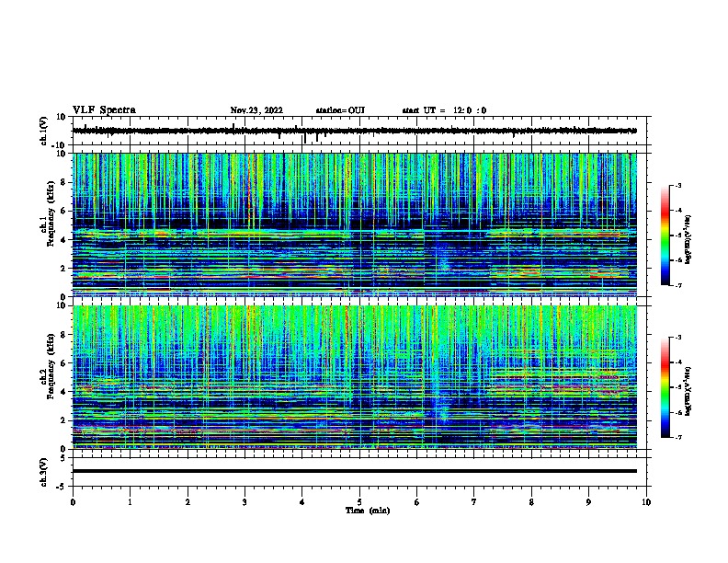Click the -3 label on ch.1 colorbar
Screen dimensions: 728x563
(x=678, y=185)
